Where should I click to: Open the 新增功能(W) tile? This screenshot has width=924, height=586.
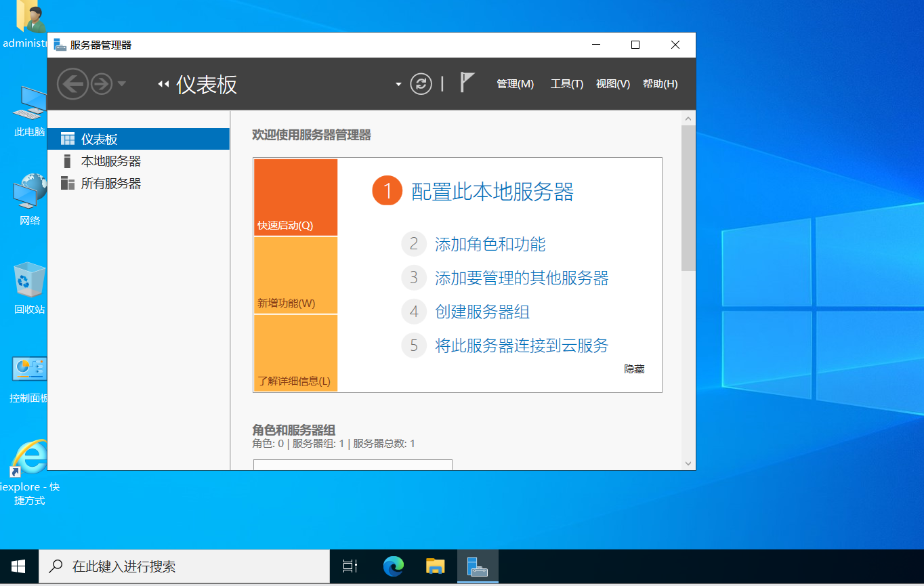pyautogui.click(x=295, y=274)
